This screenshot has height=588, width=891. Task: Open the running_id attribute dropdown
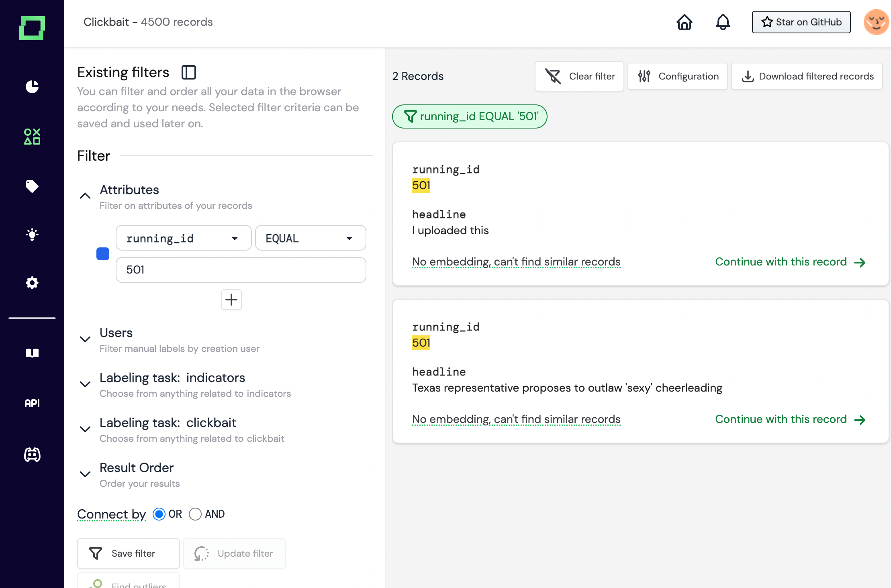[183, 238]
